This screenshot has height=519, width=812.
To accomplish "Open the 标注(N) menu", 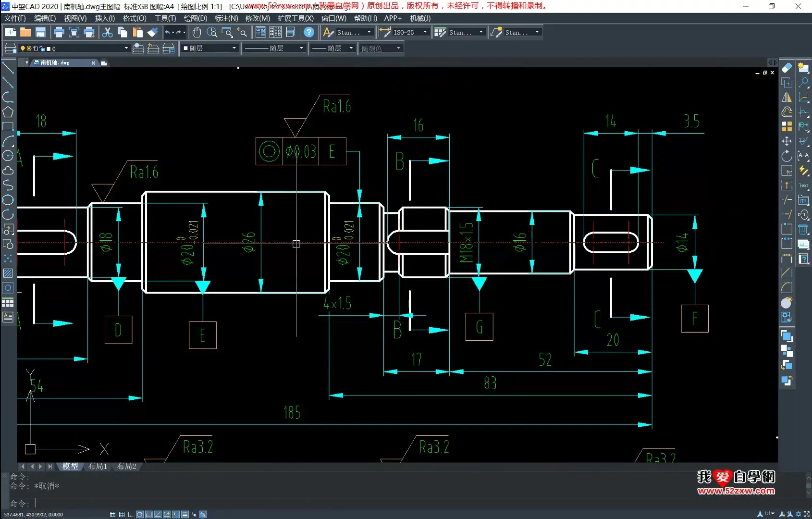I will click(x=226, y=18).
